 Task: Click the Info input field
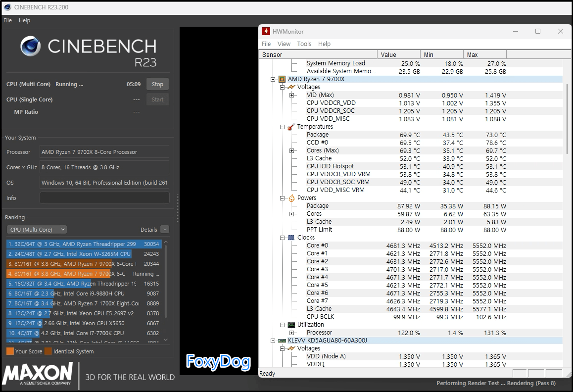click(104, 198)
